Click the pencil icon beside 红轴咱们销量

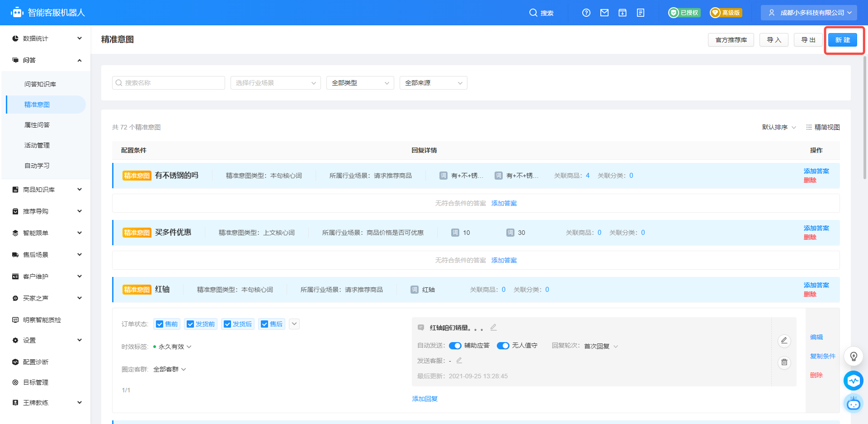493,327
